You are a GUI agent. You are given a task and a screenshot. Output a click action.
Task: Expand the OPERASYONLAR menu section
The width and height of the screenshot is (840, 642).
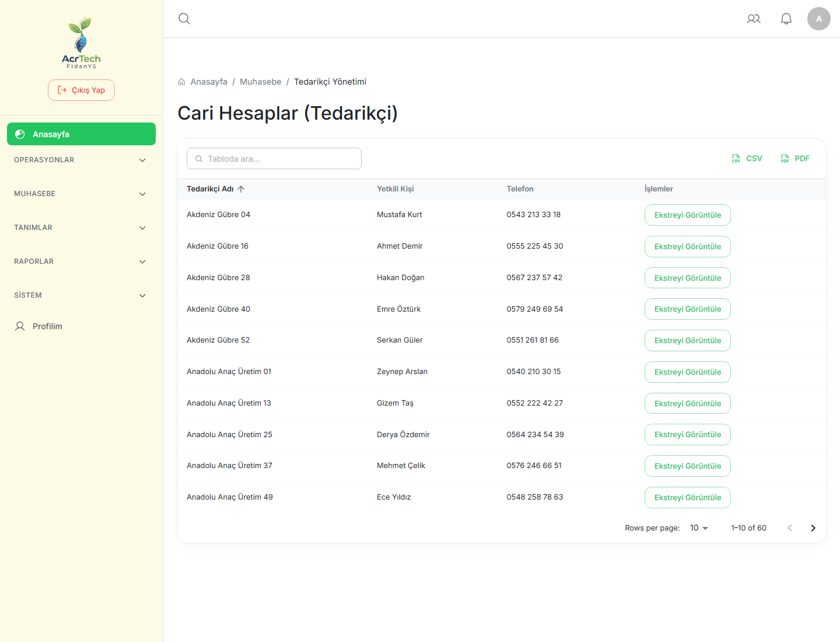[81, 160]
